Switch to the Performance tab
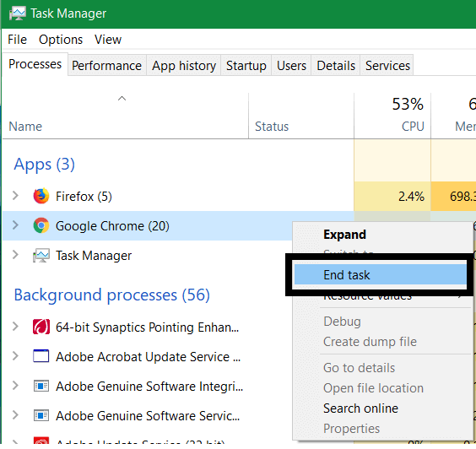This screenshot has width=476, height=449. pos(107,66)
